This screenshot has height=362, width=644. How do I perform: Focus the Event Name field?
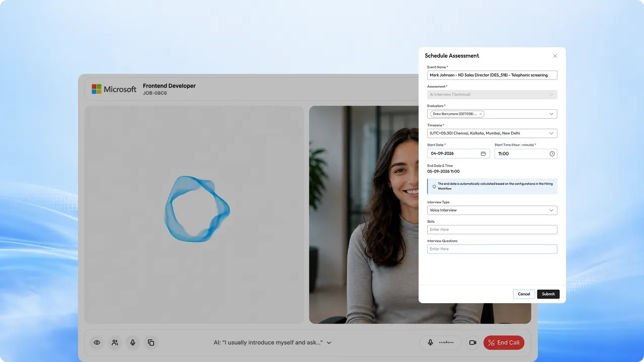492,75
